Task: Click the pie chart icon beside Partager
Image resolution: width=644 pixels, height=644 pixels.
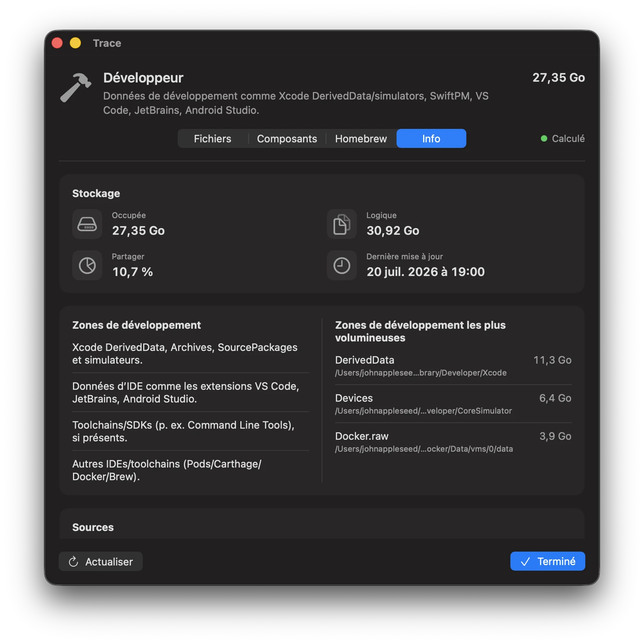Action: tap(87, 265)
